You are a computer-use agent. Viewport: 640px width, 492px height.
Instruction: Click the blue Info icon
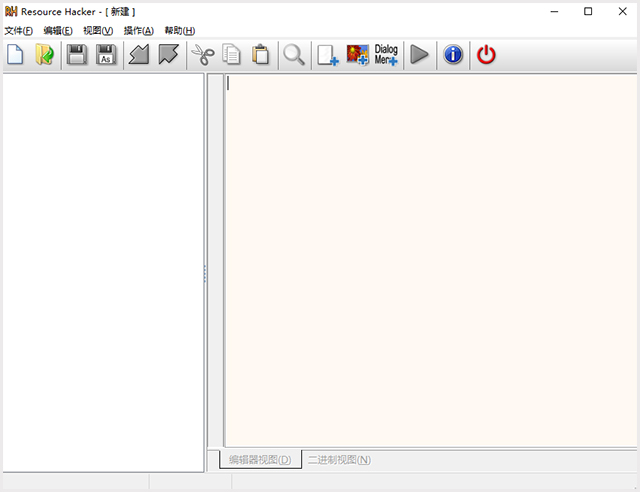[x=453, y=55]
